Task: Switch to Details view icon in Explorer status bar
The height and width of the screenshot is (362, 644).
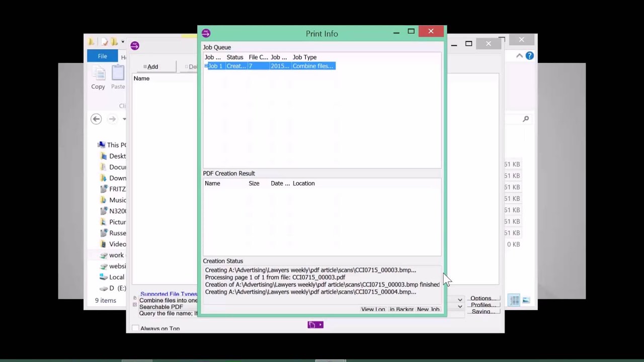Action: tap(515, 300)
